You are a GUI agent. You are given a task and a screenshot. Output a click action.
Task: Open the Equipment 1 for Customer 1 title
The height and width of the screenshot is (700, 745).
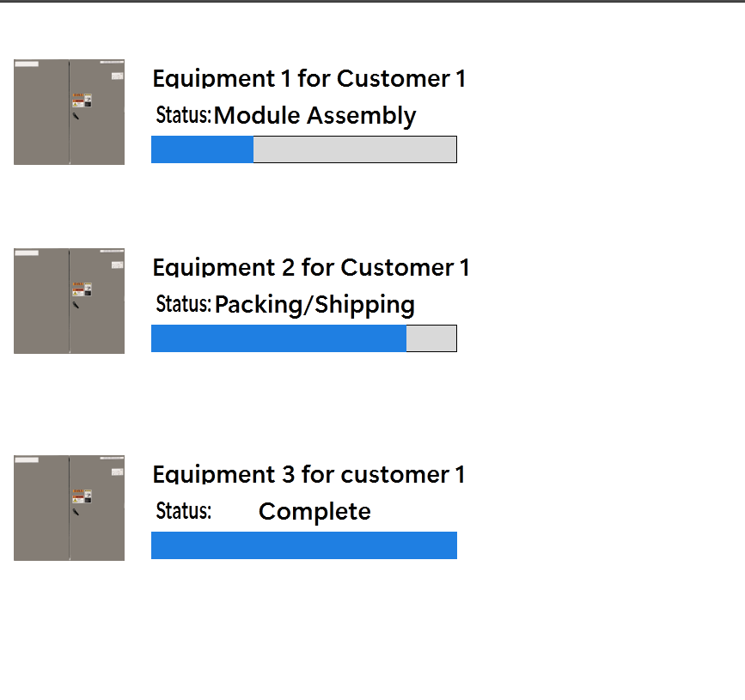(309, 79)
